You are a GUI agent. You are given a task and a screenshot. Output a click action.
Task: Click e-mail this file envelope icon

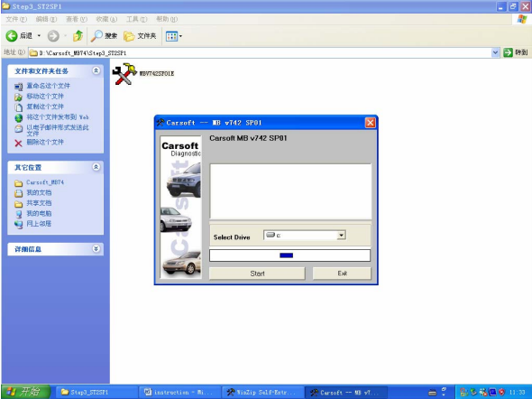pos(18,128)
